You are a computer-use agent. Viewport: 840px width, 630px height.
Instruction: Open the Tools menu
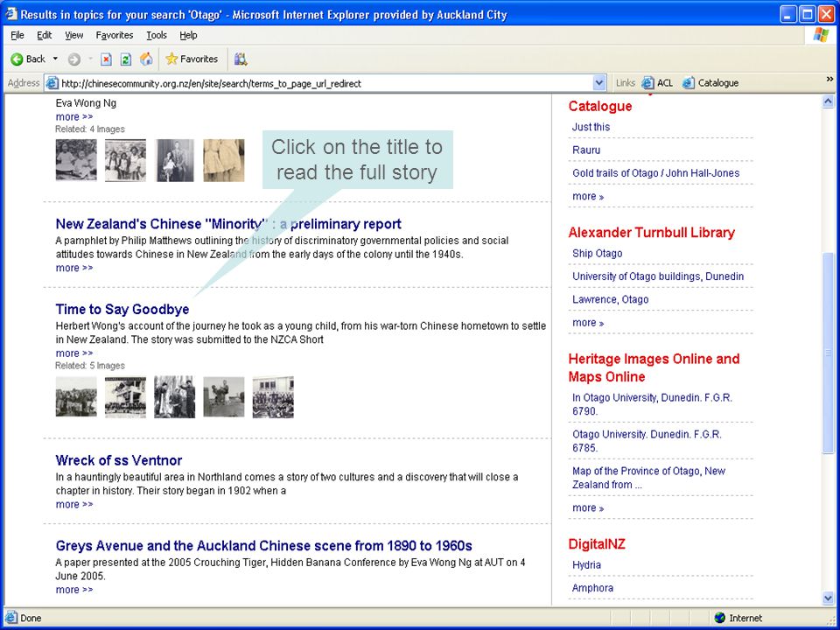[157, 35]
